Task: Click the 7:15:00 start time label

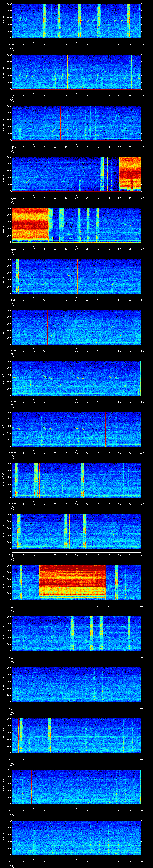Action: [x=12, y=760]
